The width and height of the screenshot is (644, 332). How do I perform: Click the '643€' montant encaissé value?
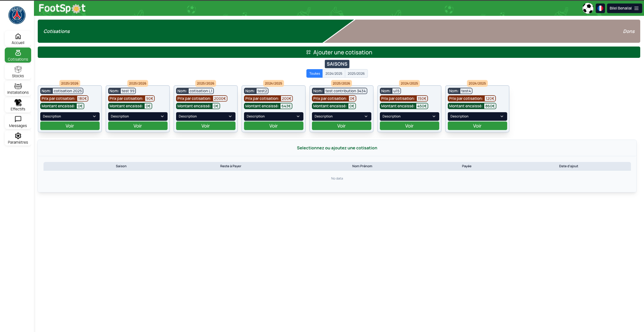(x=286, y=106)
